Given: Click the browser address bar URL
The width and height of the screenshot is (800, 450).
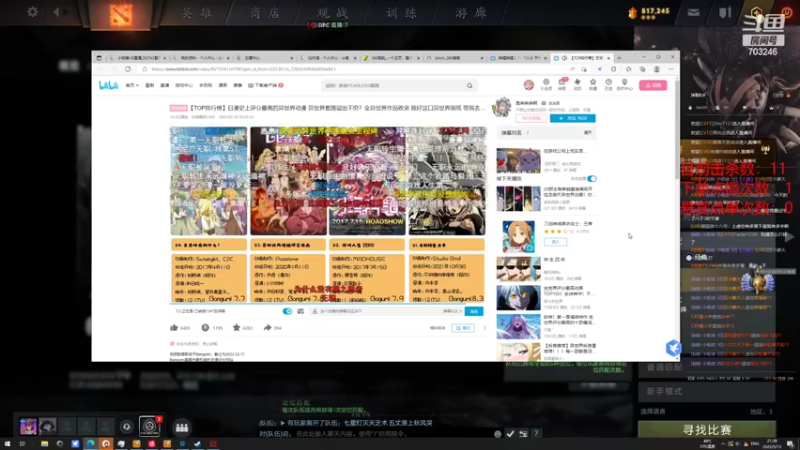Looking at the screenshot, I should (x=244, y=69).
